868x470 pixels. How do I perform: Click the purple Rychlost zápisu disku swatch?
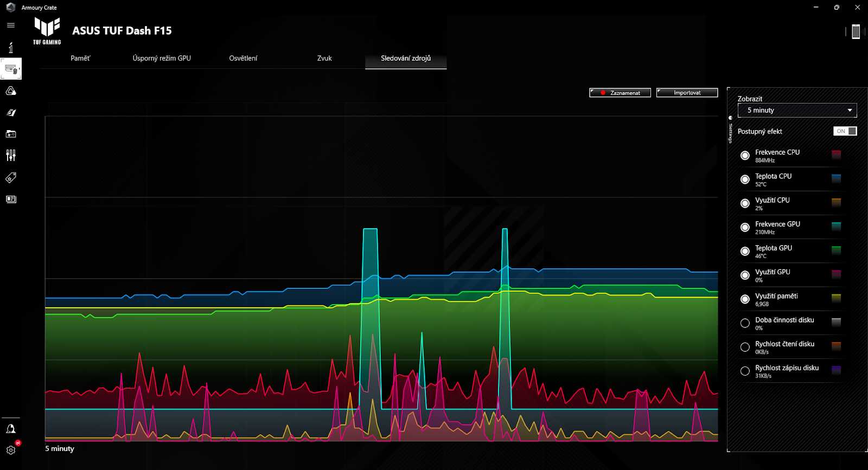(836, 370)
